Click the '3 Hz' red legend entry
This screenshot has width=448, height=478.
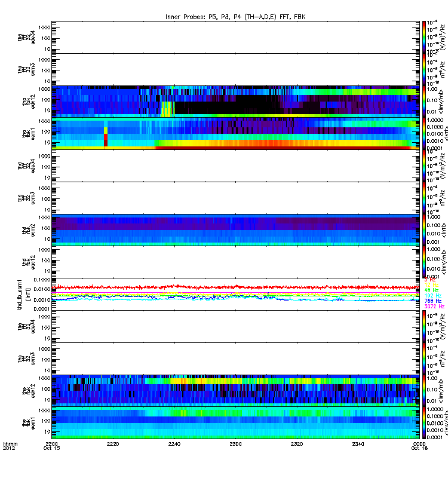(430, 280)
